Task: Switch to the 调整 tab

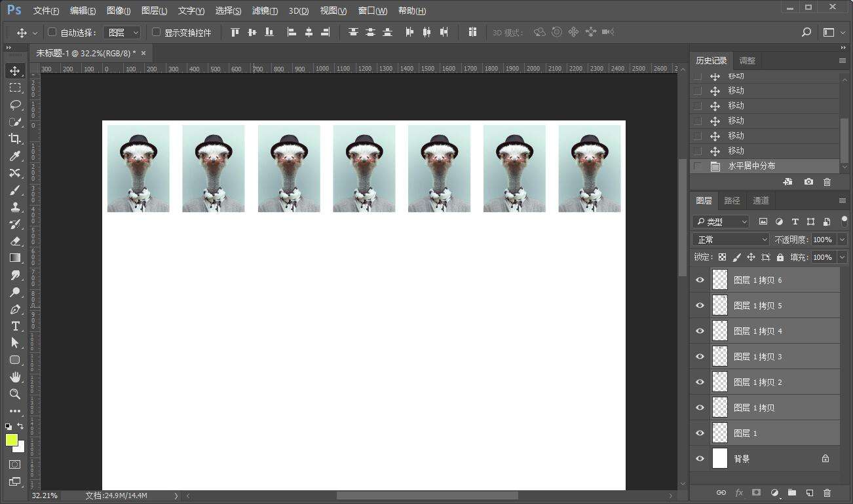Action: pyautogui.click(x=747, y=60)
